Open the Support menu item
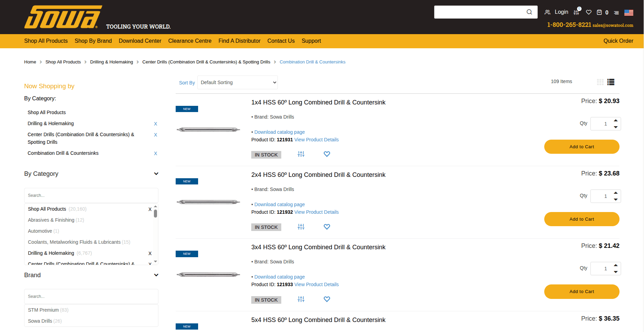The height and width of the screenshot is (332, 644). tap(311, 41)
